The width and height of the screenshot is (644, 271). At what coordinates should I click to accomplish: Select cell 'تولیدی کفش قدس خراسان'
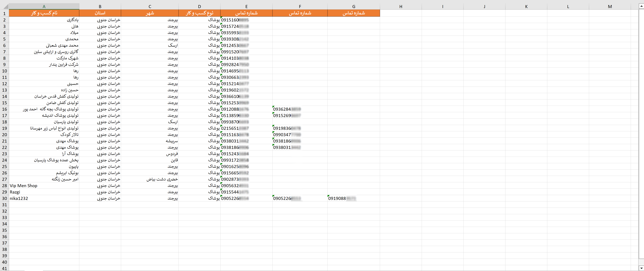tap(44, 96)
